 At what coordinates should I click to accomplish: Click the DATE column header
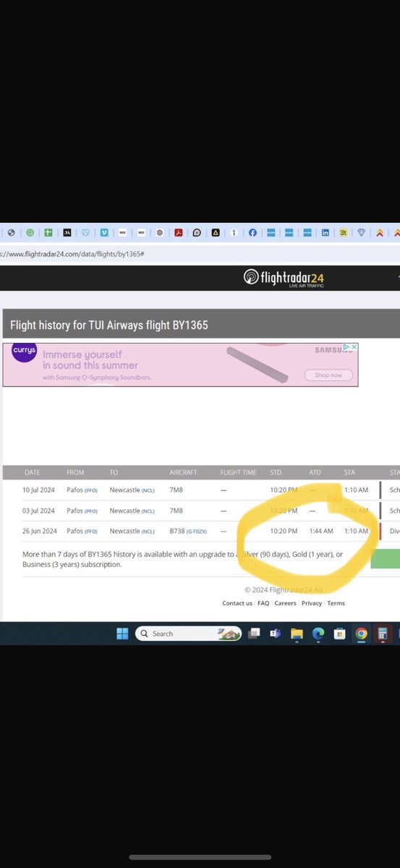coord(33,472)
